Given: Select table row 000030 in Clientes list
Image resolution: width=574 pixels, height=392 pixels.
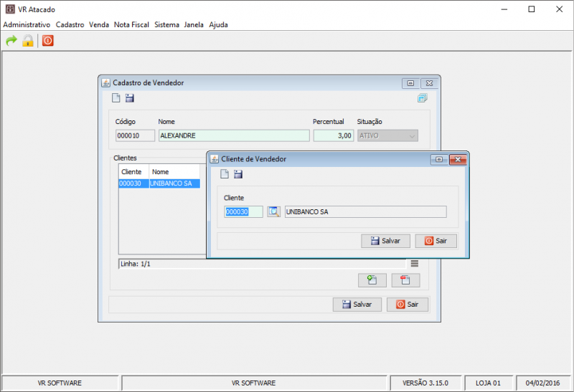Looking at the screenshot, I should (159, 183).
